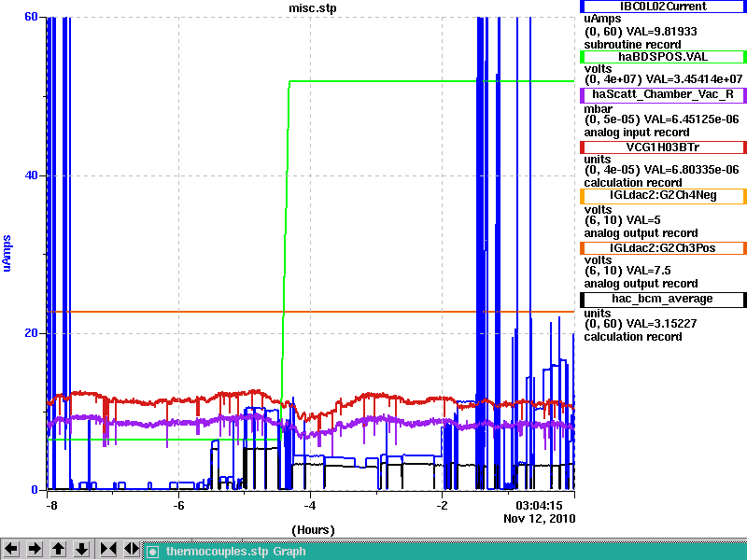This screenshot has width=747, height=560.
Task: Click the thermocouples.stp window icon
Action: (x=152, y=552)
